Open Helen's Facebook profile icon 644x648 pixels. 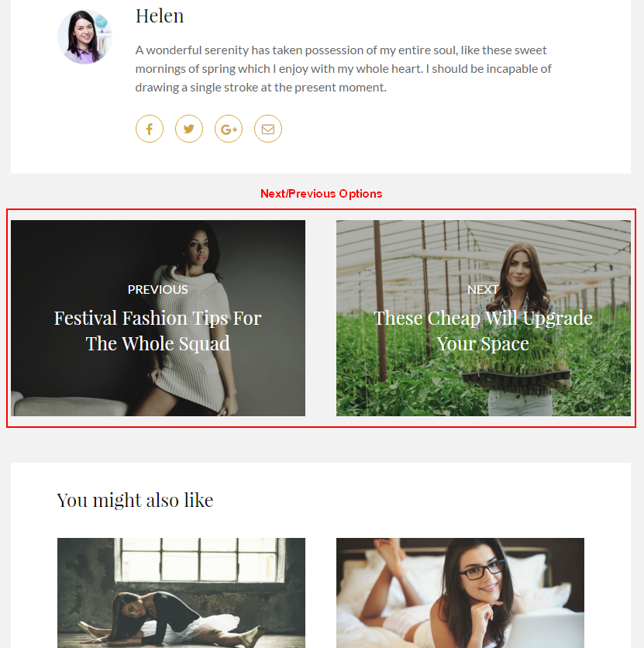149,129
